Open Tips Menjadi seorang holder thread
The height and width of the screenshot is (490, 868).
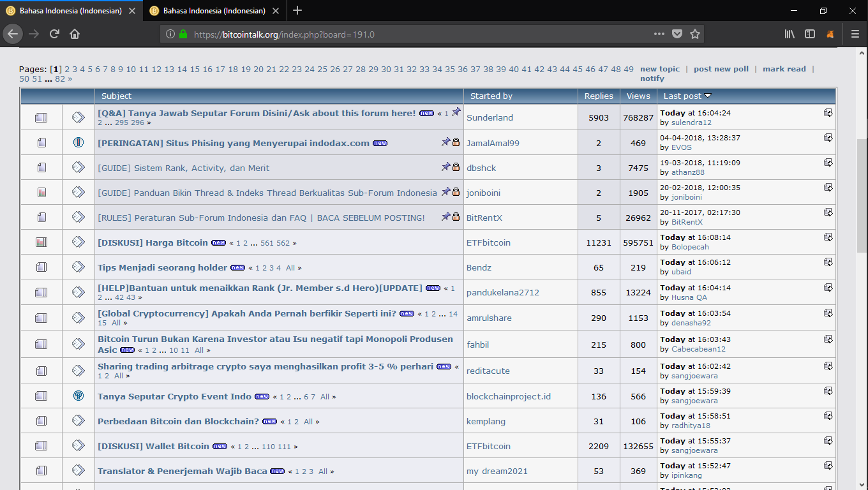pyautogui.click(x=162, y=267)
